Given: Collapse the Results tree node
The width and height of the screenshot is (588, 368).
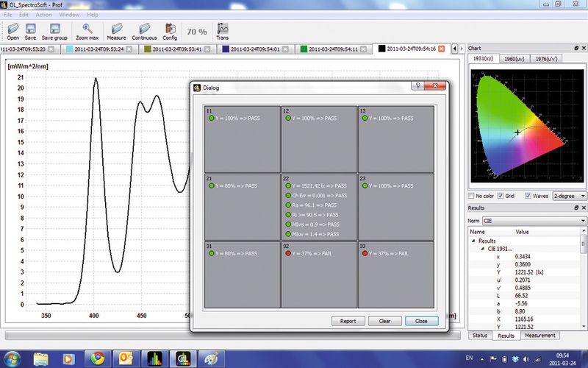Looking at the screenshot, I should [x=473, y=241].
